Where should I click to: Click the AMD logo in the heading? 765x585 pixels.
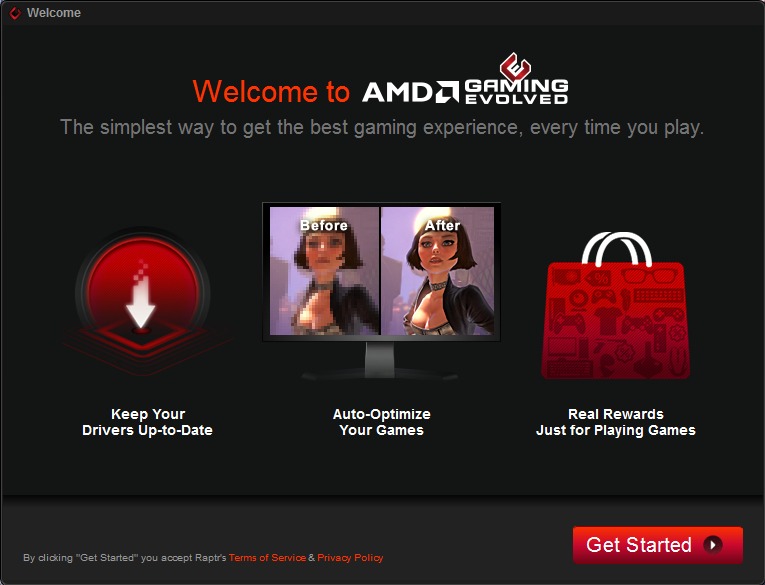pyautogui.click(x=410, y=92)
